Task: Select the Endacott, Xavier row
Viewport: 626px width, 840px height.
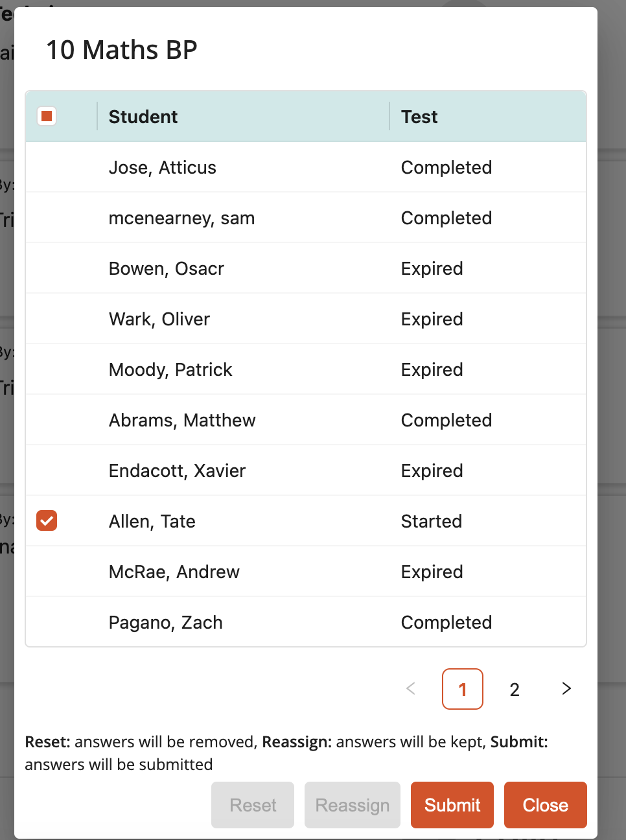Action: click(x=306, y=471)
